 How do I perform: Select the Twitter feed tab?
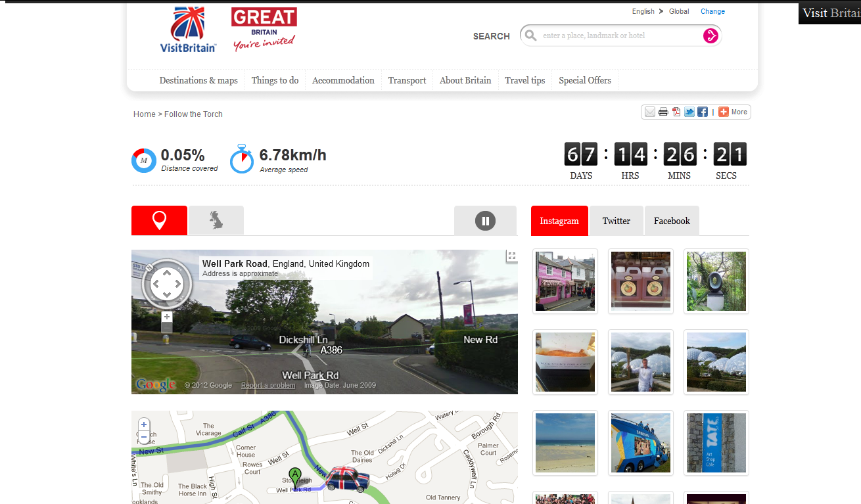(x=617, y=221)
